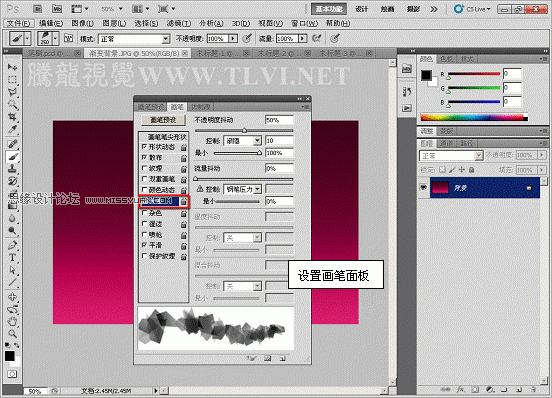Image resolution: width=552 pixels, height=398 pixels.
Task: Open CS Live menu
Action: 473,9
